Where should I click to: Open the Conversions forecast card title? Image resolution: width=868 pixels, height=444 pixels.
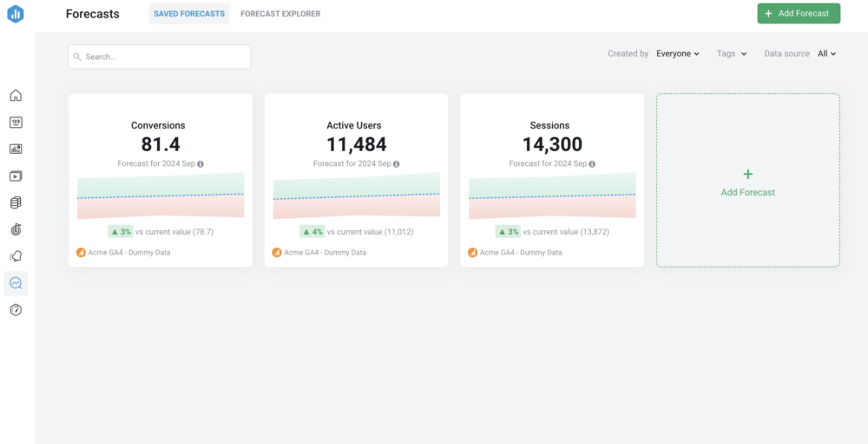[158, 125]
